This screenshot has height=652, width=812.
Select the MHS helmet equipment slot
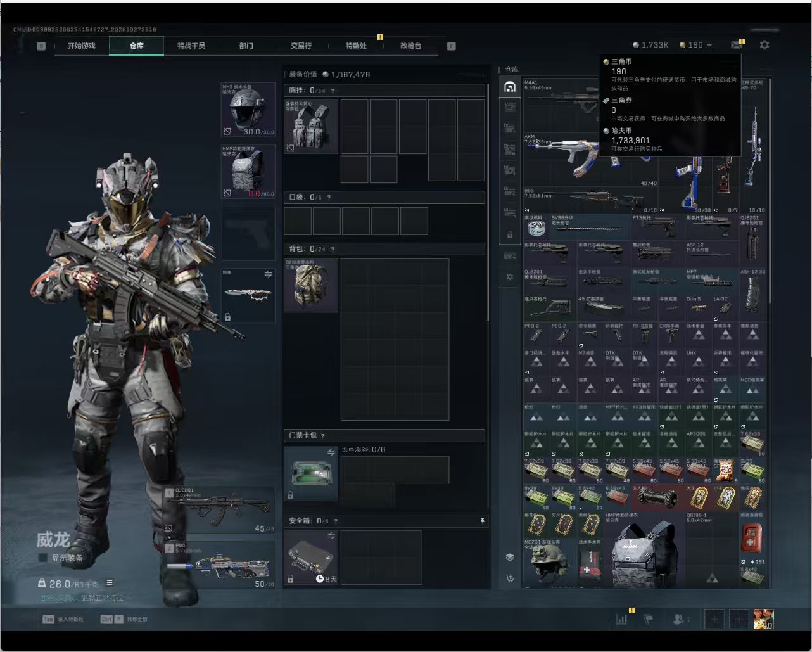[248, 109]
